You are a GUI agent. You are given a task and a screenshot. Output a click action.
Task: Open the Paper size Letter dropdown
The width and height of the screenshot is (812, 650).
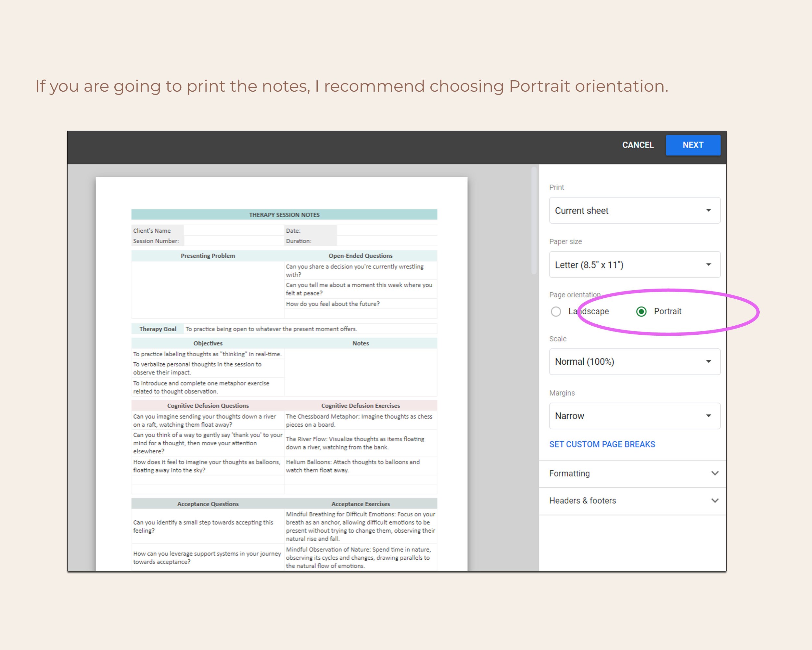tap(635, 265)
